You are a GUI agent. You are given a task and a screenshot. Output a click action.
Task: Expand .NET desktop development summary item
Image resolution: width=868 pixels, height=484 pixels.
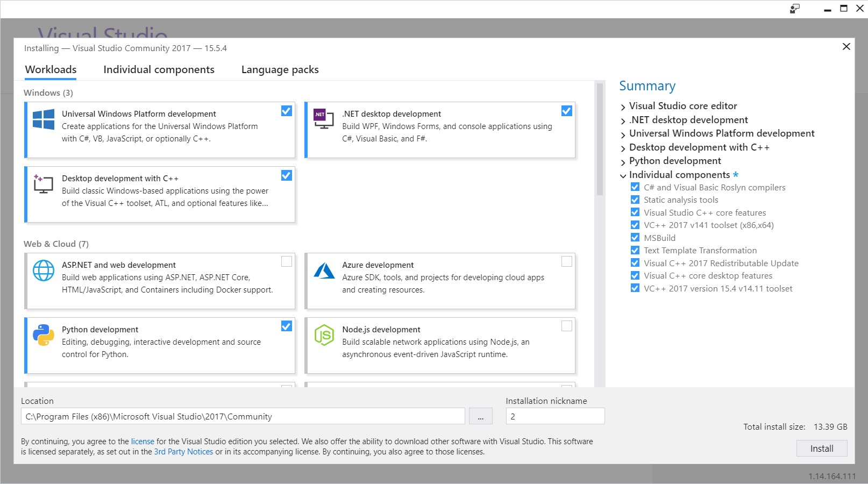coord(623,121)
